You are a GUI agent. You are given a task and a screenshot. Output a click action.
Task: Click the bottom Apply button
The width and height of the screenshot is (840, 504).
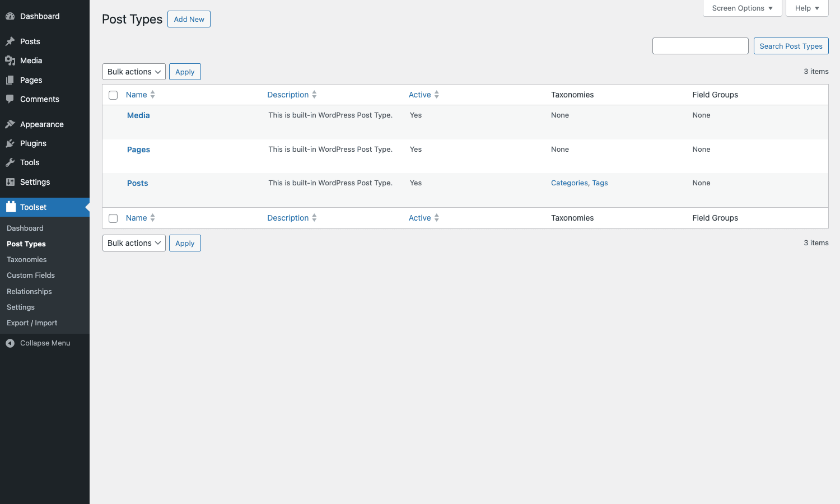point(185,243)
